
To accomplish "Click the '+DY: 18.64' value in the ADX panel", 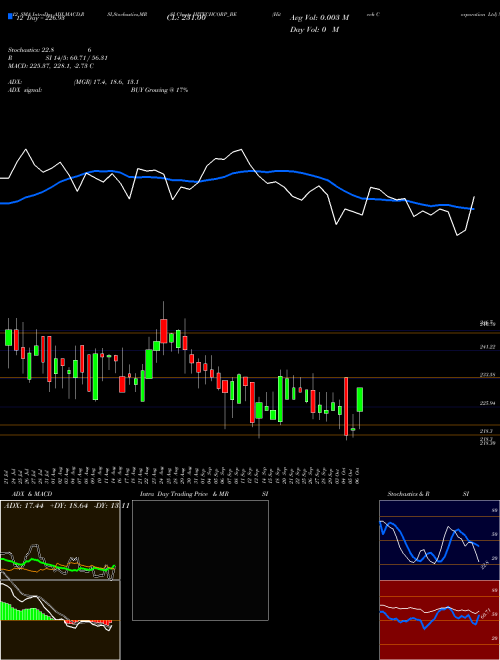I will [69, 506].
